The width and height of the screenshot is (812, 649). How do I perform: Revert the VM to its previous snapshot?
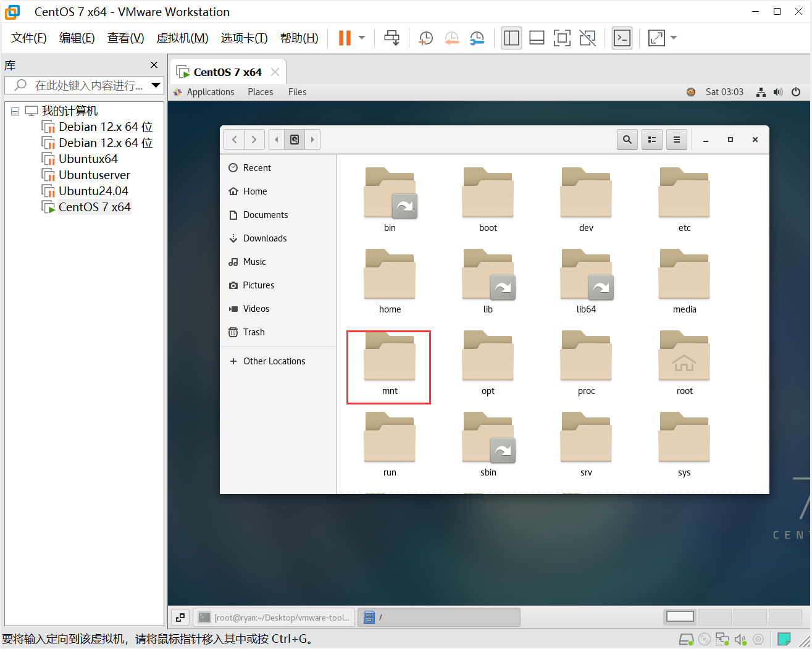pyautogui.click(x=451, y=38)
